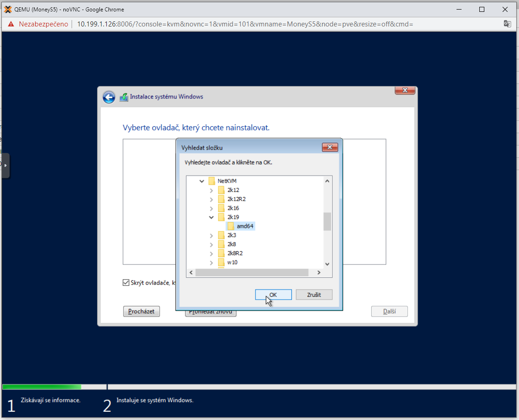This screenshot has width=519, height=420.
Task: Expand the 2k12R2 folder node
Action: tap(211, 199)
